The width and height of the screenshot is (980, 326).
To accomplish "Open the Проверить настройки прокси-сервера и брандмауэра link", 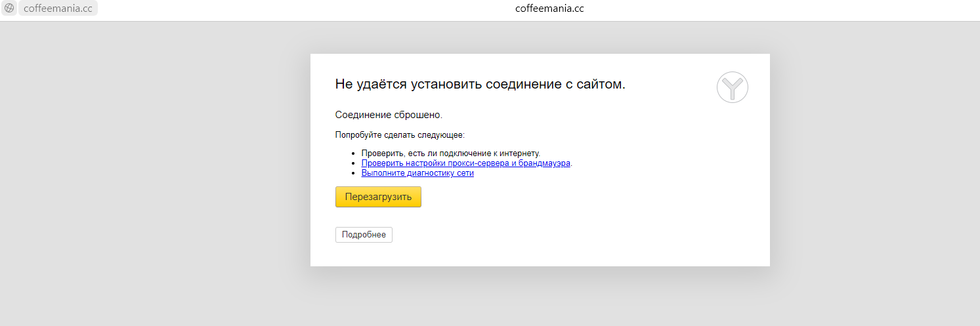I will (465, 163).
